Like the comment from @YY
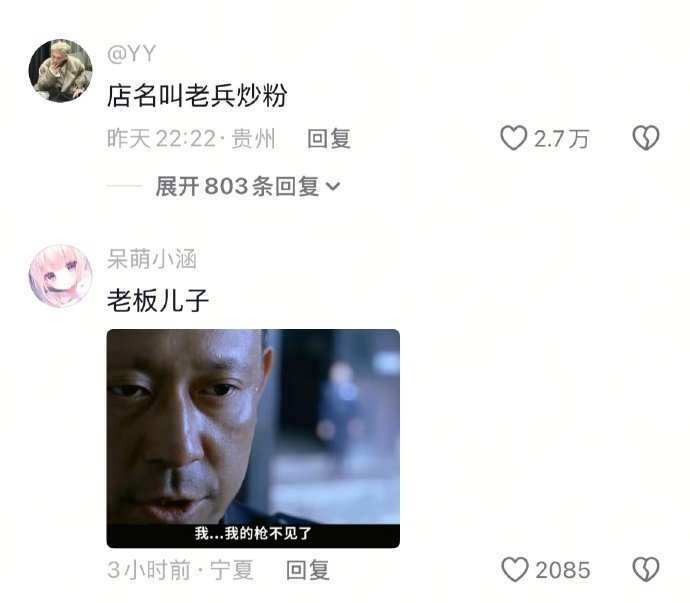Image resolution: width=690 pixels, height=603 pixels. 514,138
